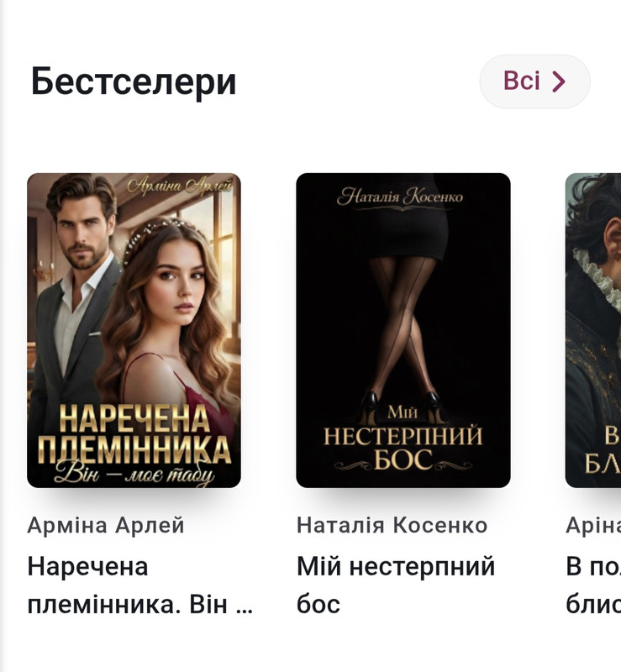Viewport: 621px width, 672px height.
Task: Click cursive Наталія Косенко on the black cover
Action: pos(400,197)
